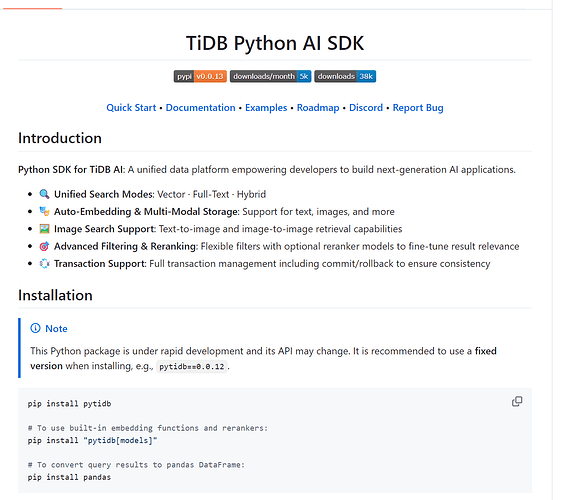
Task: Click the pytidb==0.0.12 inline code
Action: 192,367
